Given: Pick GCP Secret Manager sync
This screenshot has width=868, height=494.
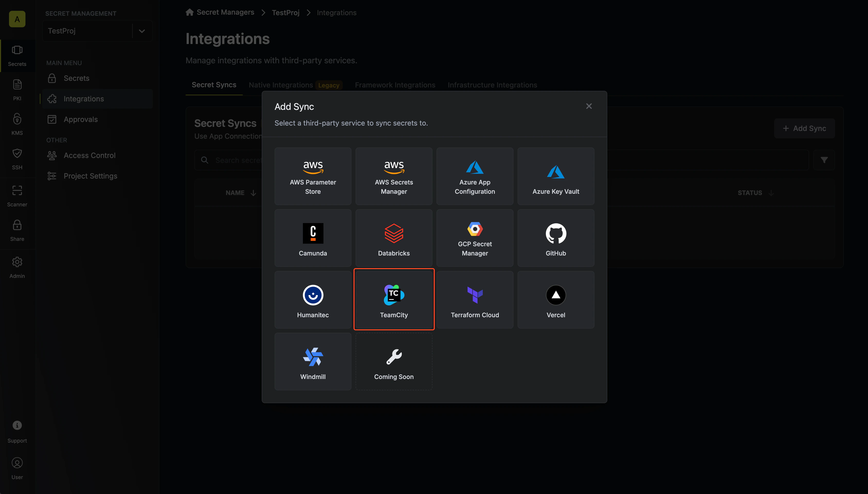Looking at the screenshot, I should tap(475, 238).
